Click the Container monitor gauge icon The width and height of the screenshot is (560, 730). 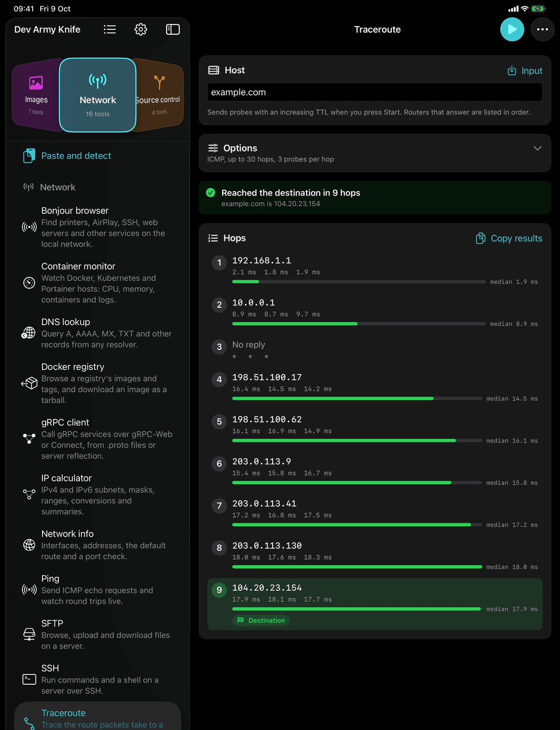coord(29,283)
